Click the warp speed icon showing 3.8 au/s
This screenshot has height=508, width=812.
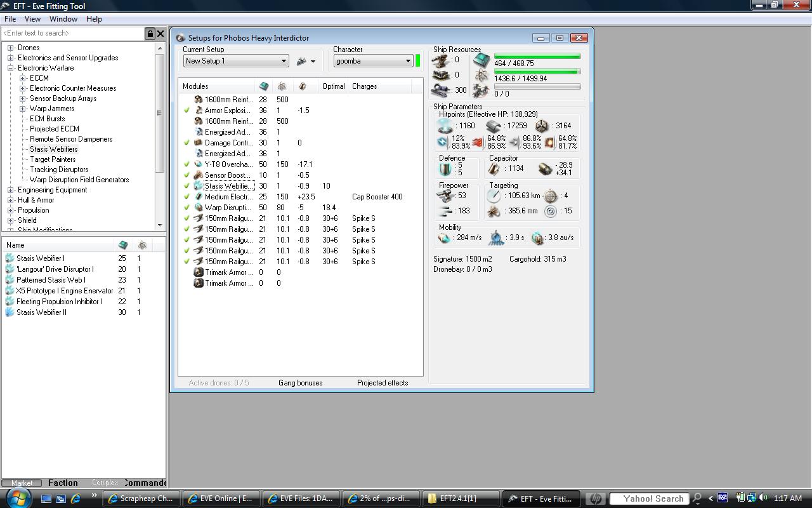537,238
